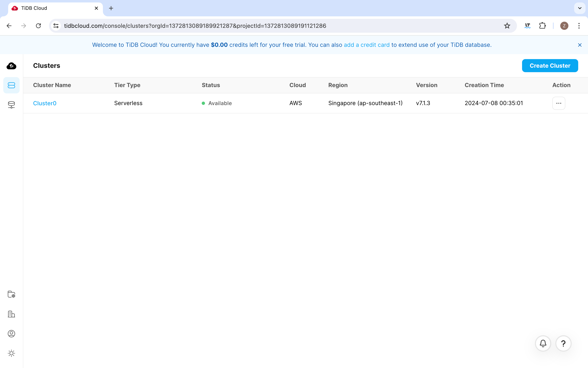Image resolution: width=588 pixels, height=368 pixels.
Task: Click the Version column header
Action: [x=427, y=85]
